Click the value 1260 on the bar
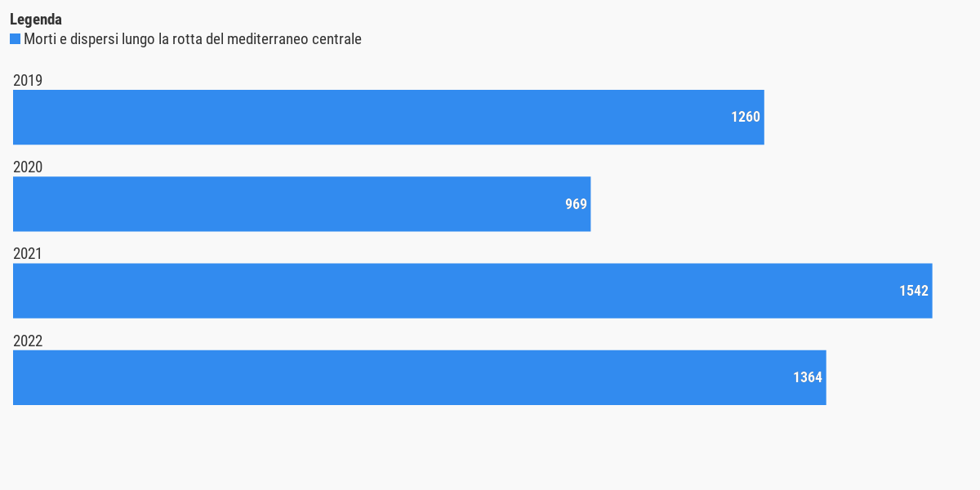Image resolution: width=980 pixels, height=490 pixels. [x=746, y=117]
